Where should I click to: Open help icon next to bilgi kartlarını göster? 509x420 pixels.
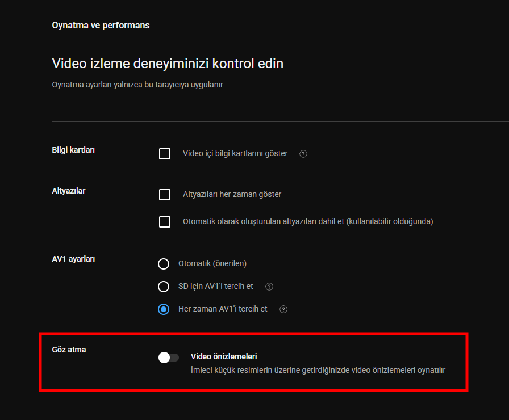[x=303, y=154]
